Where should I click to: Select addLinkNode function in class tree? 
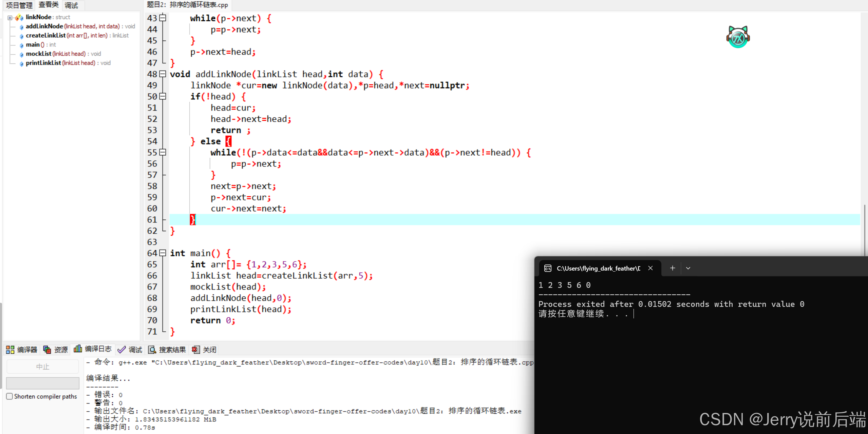click(44, 26)
